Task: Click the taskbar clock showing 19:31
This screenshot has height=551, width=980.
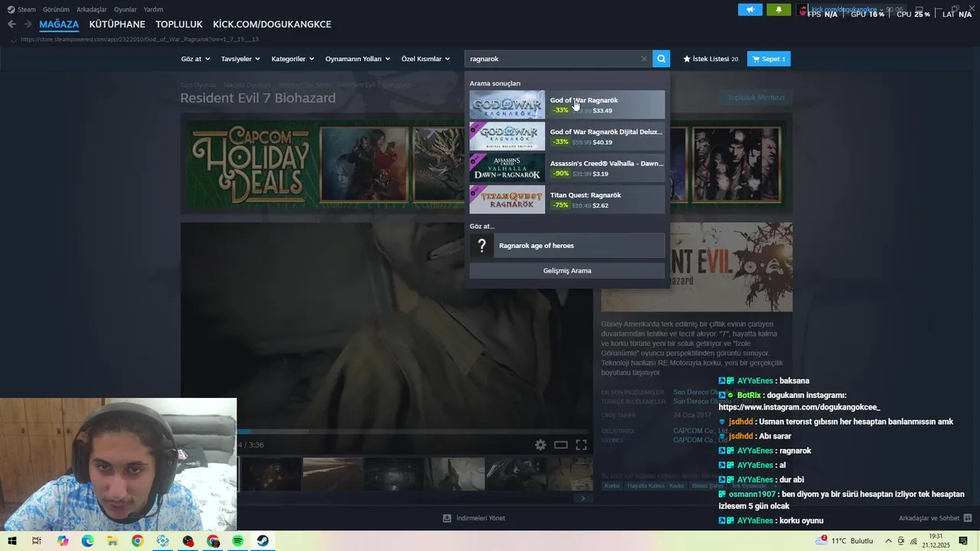Action: [x=936, y=541]
